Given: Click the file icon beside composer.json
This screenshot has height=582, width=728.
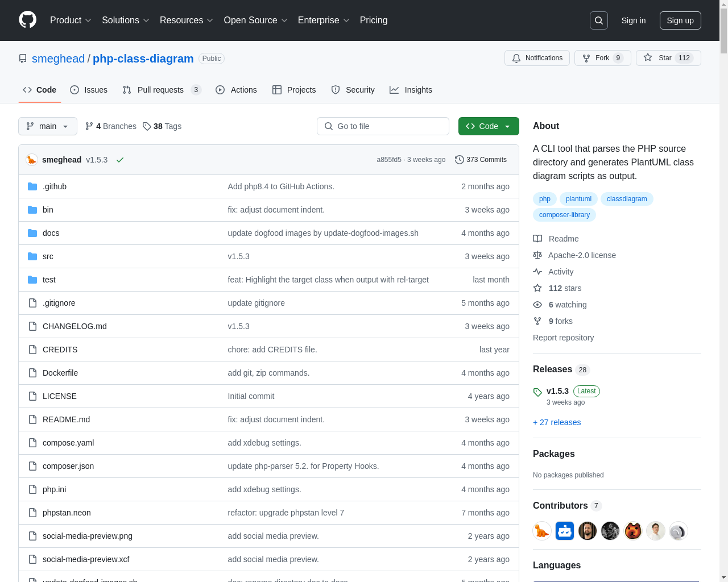Looking at the screenshot, I should 32,466.
